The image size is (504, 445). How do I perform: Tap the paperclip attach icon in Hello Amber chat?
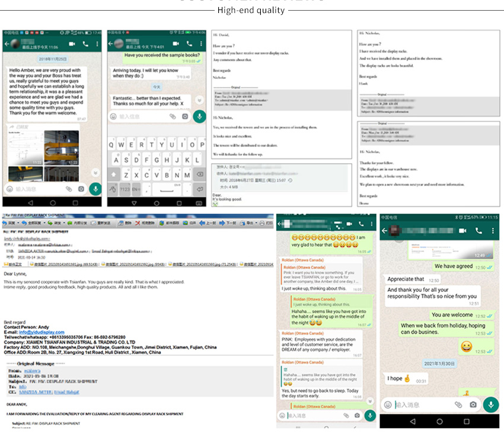pyautogui.click(x=69, y=189)
